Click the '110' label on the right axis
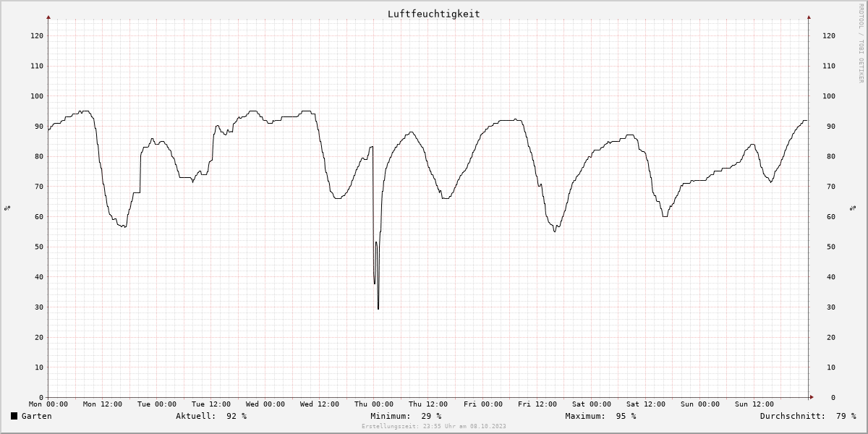 [x=829, y=66]
